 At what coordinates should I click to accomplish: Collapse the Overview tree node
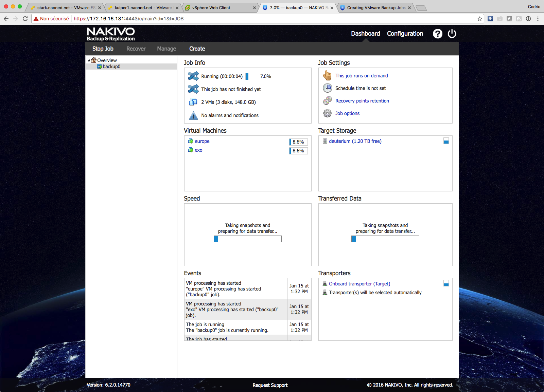pyautogui.click(x=89, y=60)
